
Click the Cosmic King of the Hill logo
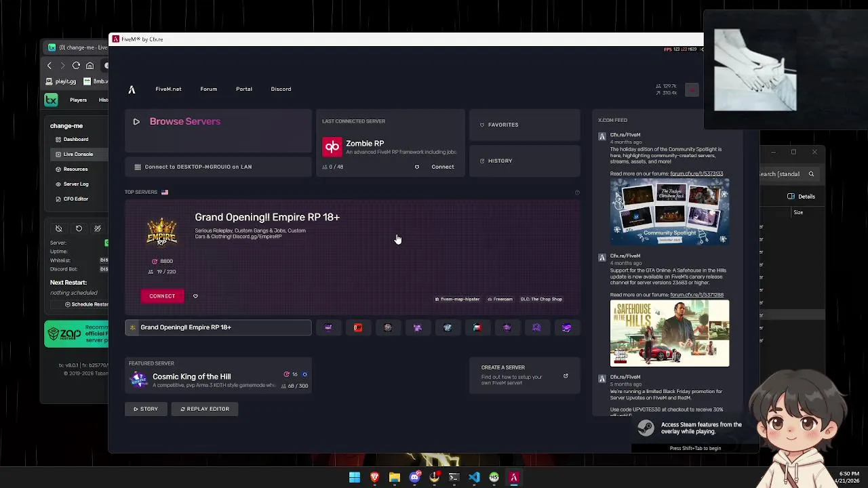tap(138, 379)
